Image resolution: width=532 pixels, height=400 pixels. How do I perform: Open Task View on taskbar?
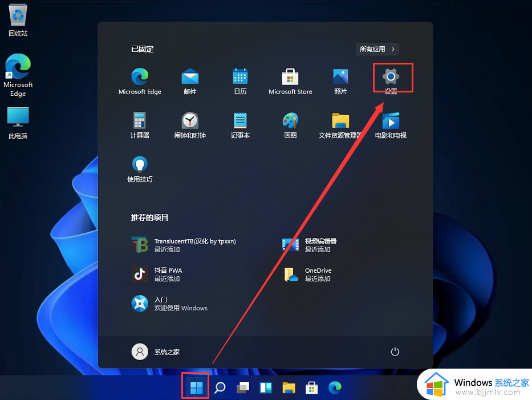tap(243, 387)
